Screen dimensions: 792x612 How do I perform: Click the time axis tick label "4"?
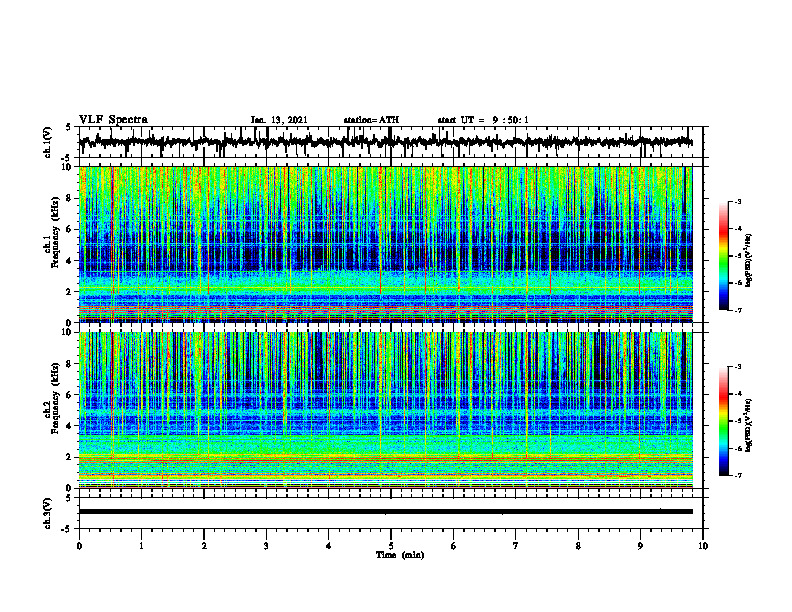click(x=329, y=546)
